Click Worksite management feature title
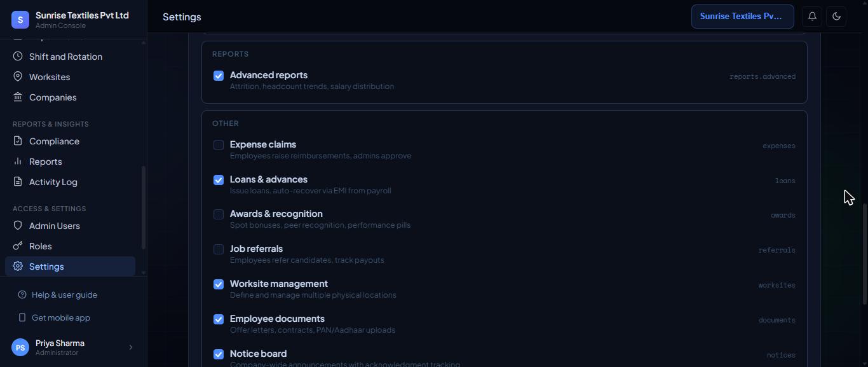Screen dimensions: 868x367 pos(279,284)
